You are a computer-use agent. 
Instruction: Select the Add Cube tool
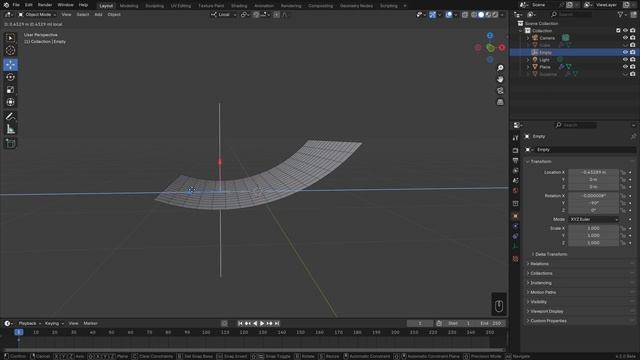tap(10, 143)
